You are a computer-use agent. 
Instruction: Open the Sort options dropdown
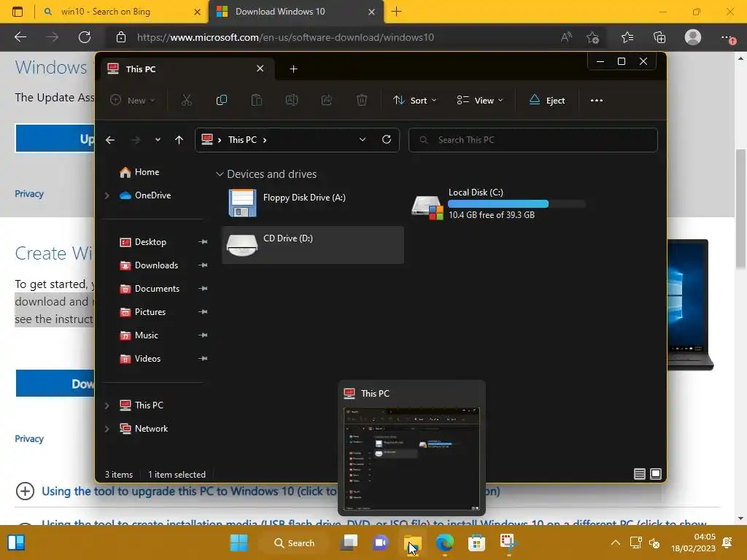[415, 100]
